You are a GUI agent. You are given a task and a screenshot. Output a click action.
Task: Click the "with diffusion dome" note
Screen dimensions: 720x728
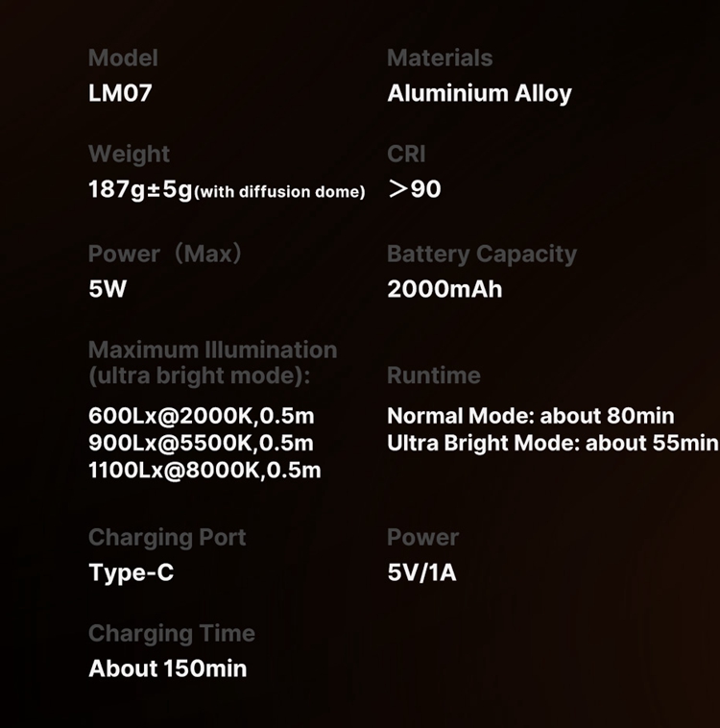tap(280, 192)
